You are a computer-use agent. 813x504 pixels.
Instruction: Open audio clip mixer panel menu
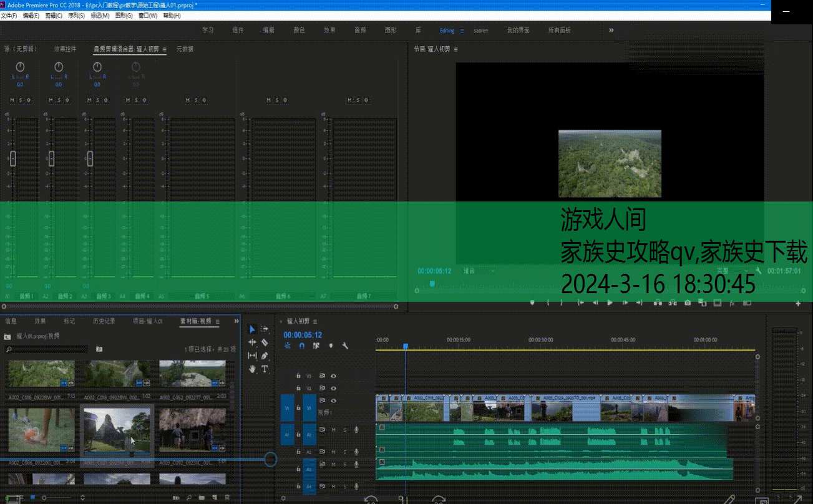[164, 49]
